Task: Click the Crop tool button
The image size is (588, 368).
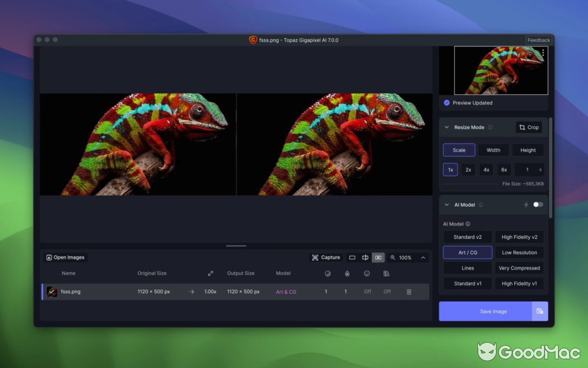Action: click(529, 127)
